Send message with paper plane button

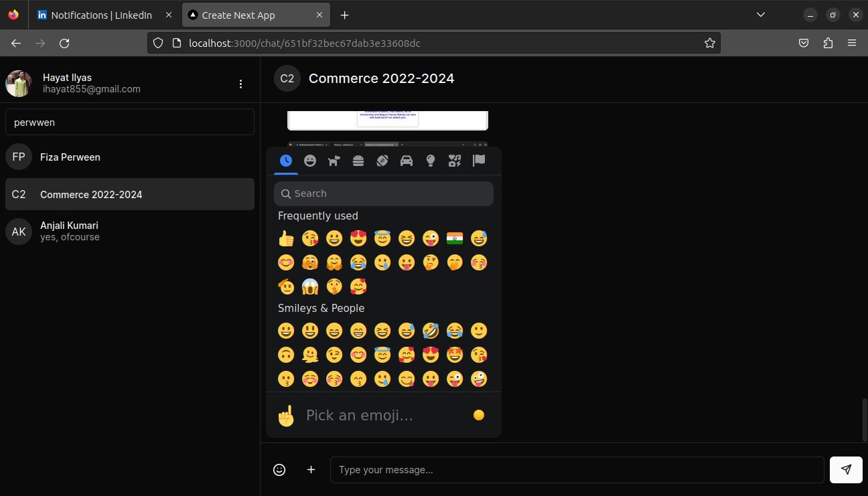pyautogui.click(x=846, y=470)
